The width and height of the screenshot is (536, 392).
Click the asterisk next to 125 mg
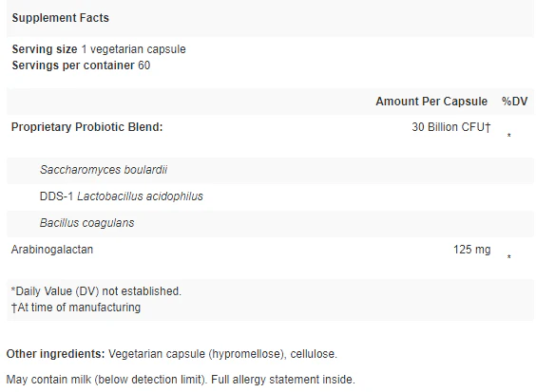(x=509, y=257)
